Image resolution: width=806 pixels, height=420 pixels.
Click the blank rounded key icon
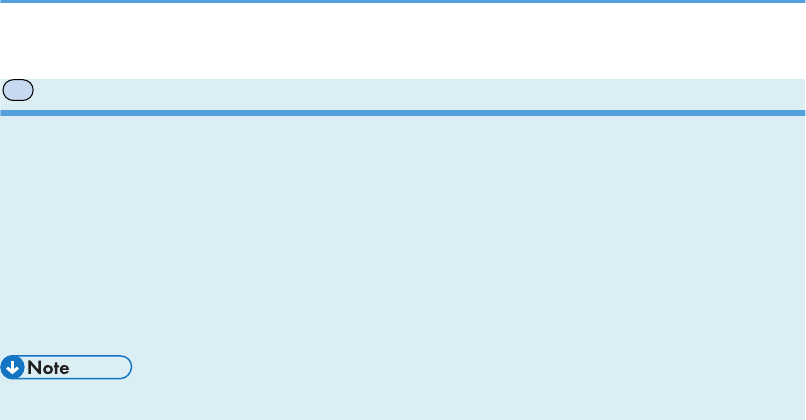point(18,90)
